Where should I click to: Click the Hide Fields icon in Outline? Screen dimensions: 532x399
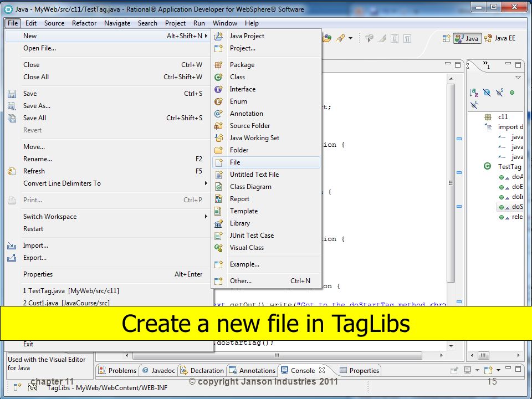point(487,93)
